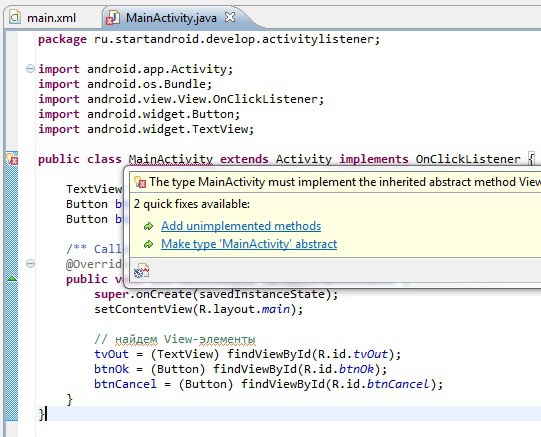Click the problem-settings icon at tooltip bottom

(x=141, y=271)
